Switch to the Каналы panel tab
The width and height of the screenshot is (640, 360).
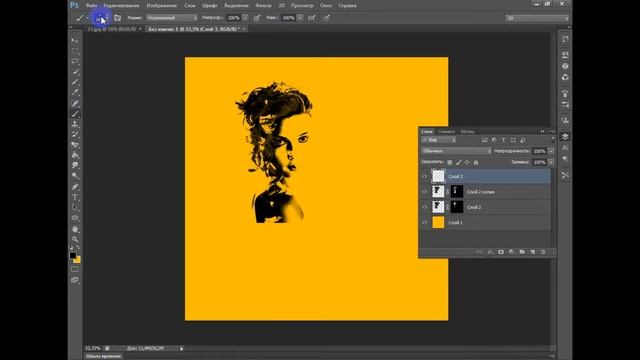click(446, 131)
